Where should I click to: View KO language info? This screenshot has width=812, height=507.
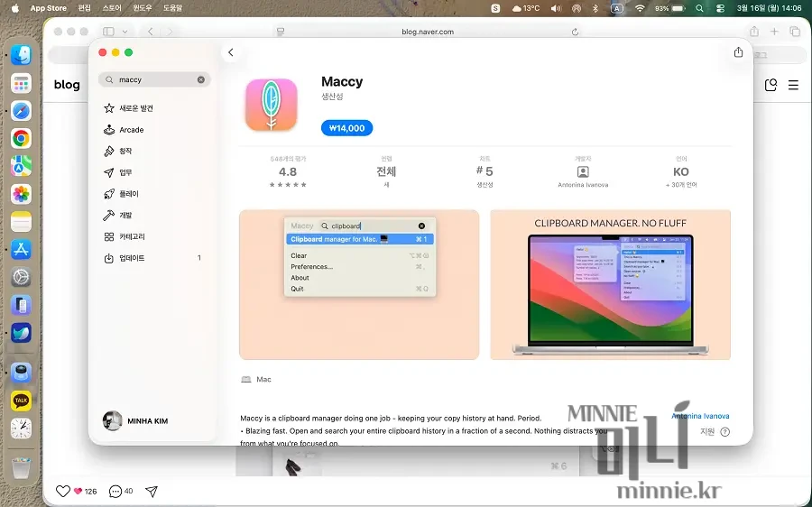click(x=681, y=172)
